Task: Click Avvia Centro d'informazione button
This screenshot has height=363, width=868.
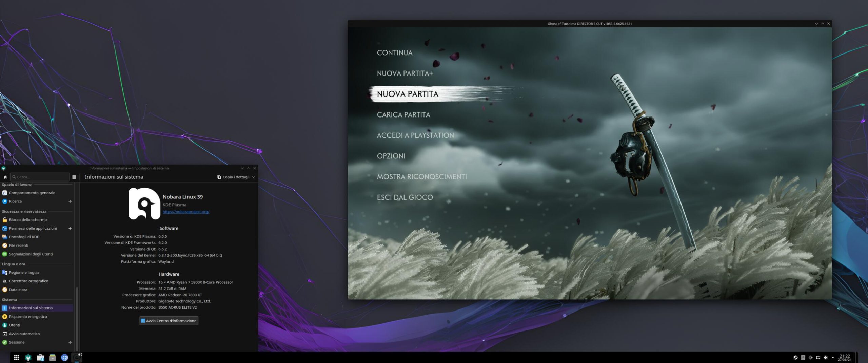Action: coord(169,321)
